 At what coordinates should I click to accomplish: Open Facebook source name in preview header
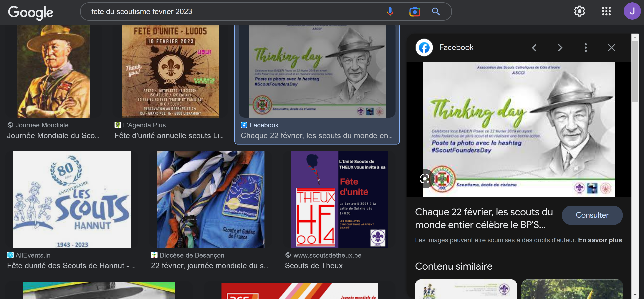(457, 47)
